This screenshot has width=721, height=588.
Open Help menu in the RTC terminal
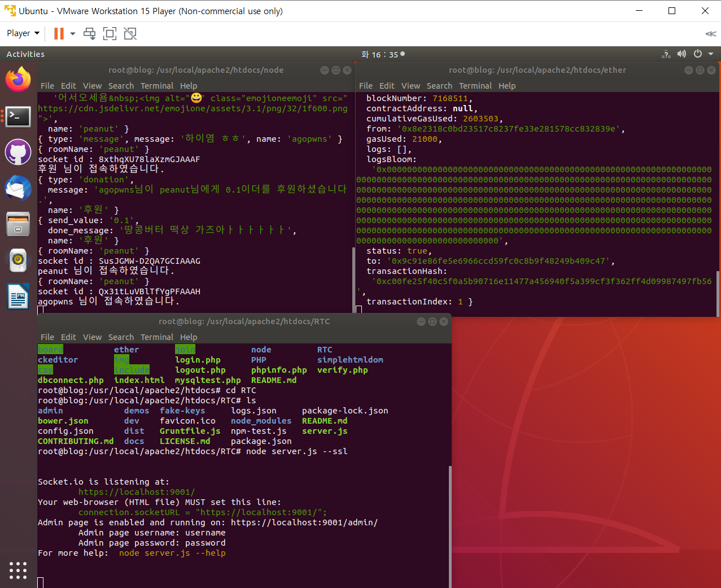pos(189,337)
